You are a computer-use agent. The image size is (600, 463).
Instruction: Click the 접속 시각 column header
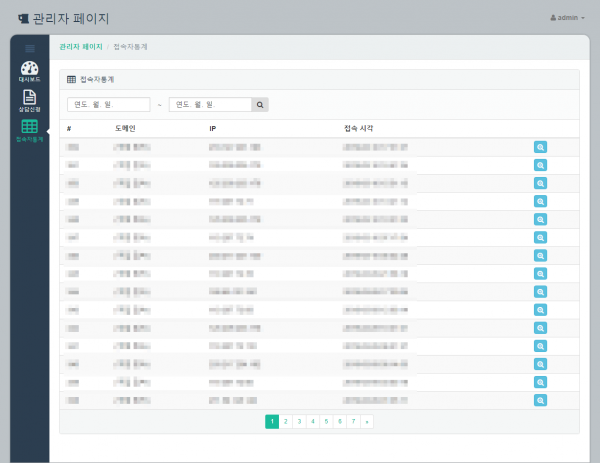[x=358, y=128]
